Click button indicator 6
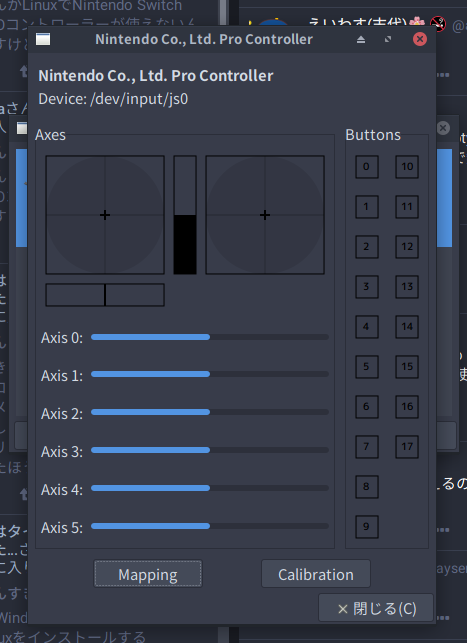 pyautogui.click(x=367, y=406)
